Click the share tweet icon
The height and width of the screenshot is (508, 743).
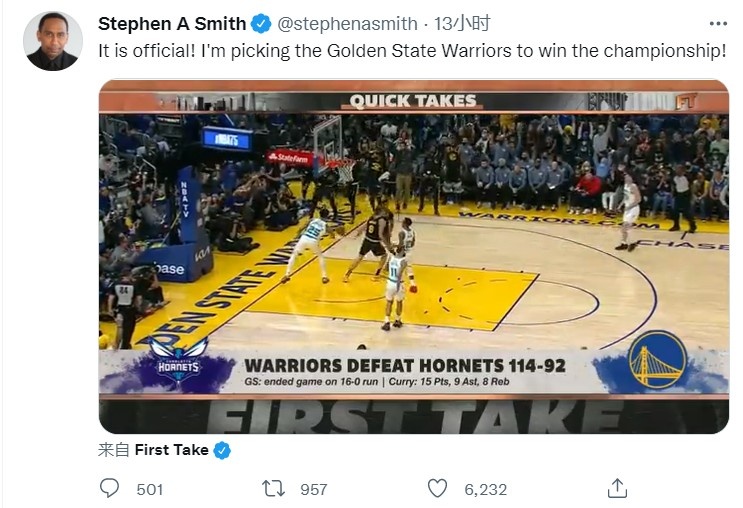tap(617, 488)
